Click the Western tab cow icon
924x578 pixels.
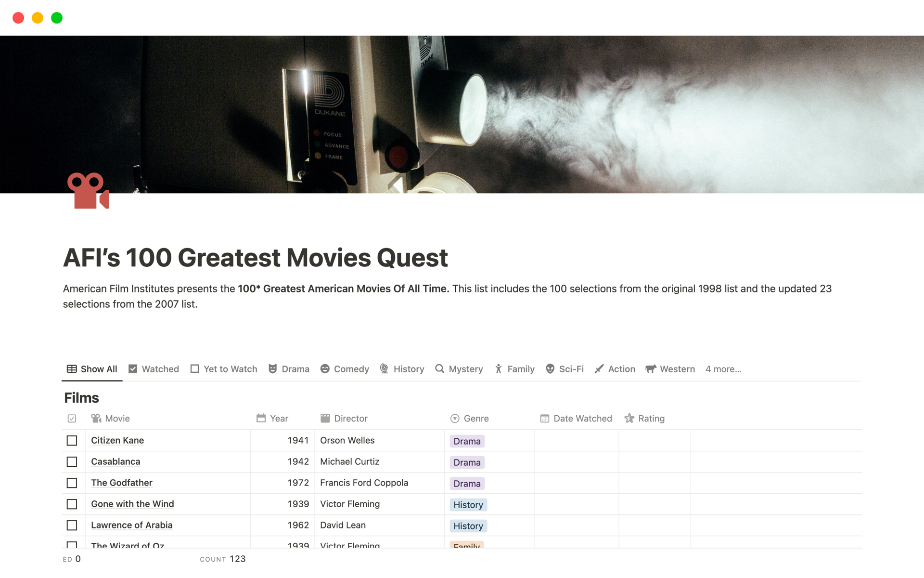coord(651,369)
